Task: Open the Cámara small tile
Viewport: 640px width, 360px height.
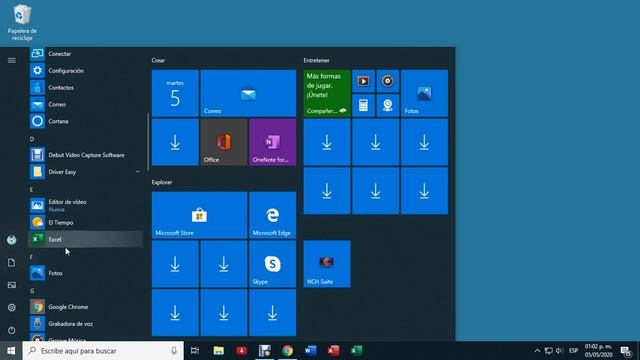Action: point(388,105)
